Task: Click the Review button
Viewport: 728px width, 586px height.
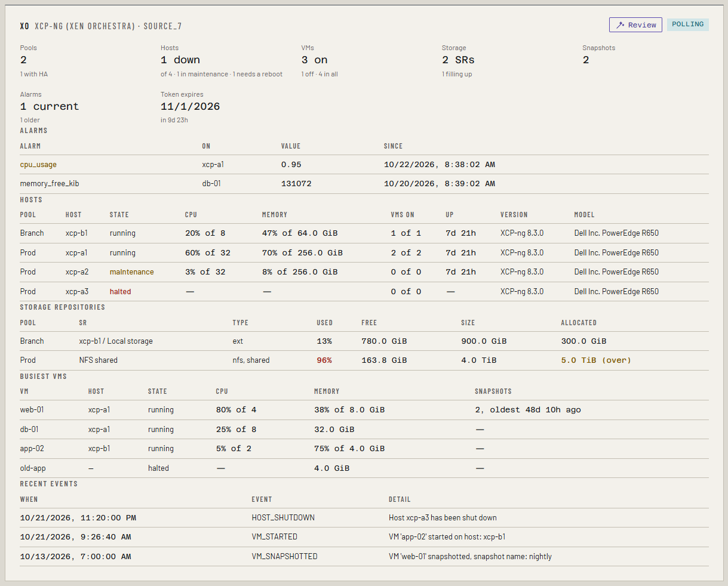Action: tap(635, 25)
